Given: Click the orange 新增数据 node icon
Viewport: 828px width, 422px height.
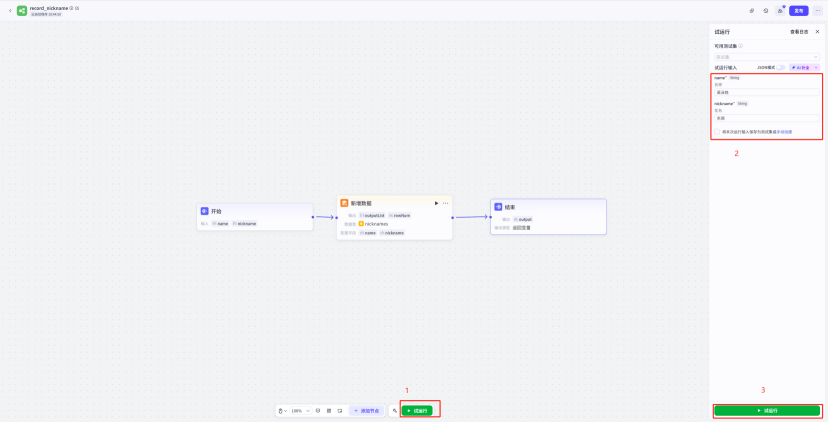Looking at the screenshot, I should (344, 203).
